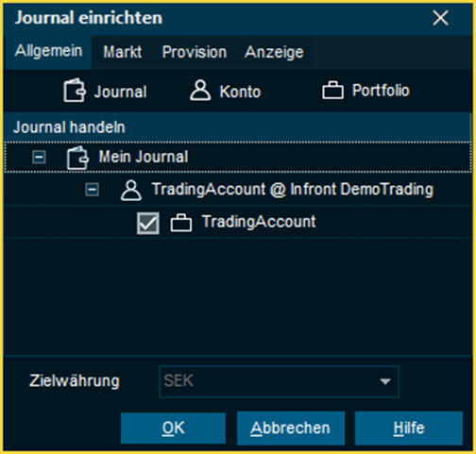Click the Portfolio briefcase icon in legend

coord(332,91)
